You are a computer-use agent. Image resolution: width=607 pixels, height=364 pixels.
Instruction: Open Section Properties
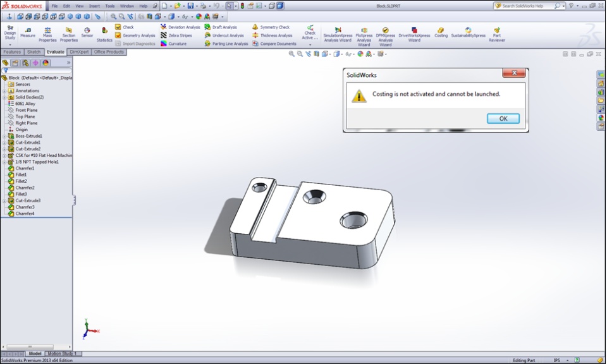[x=68, y=35]
